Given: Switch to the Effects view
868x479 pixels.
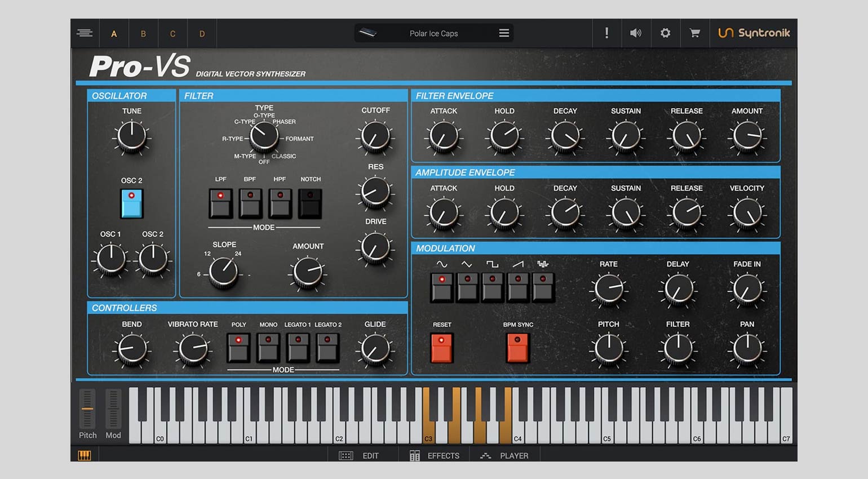Looking at the screenshot, I should click(x=435, y=455).
